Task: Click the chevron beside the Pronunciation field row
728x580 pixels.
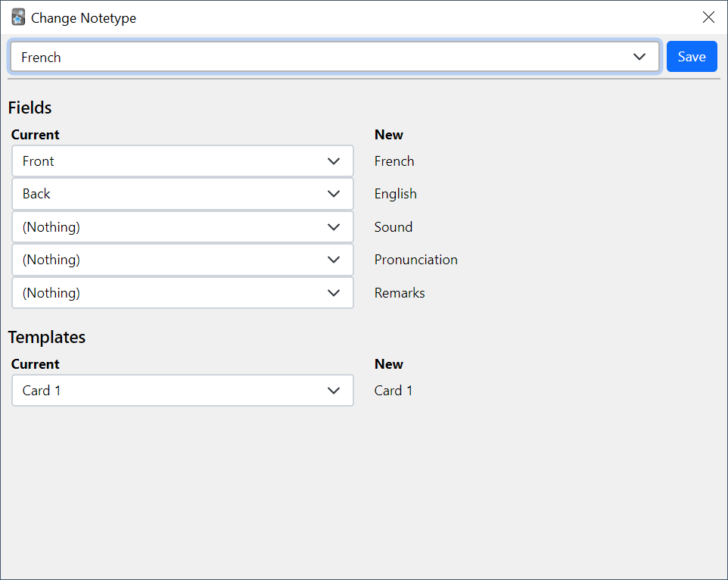Action: (x=333, y=259)
